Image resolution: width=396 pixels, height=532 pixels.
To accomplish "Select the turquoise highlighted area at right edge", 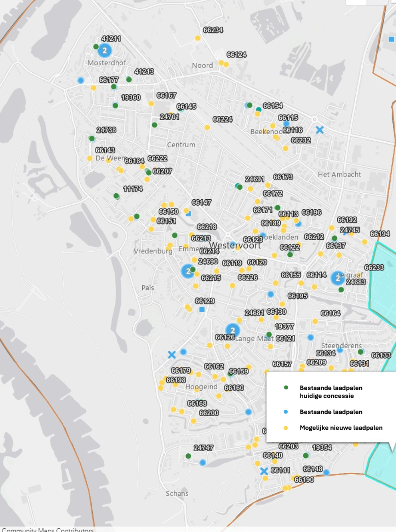I will 384,280.
